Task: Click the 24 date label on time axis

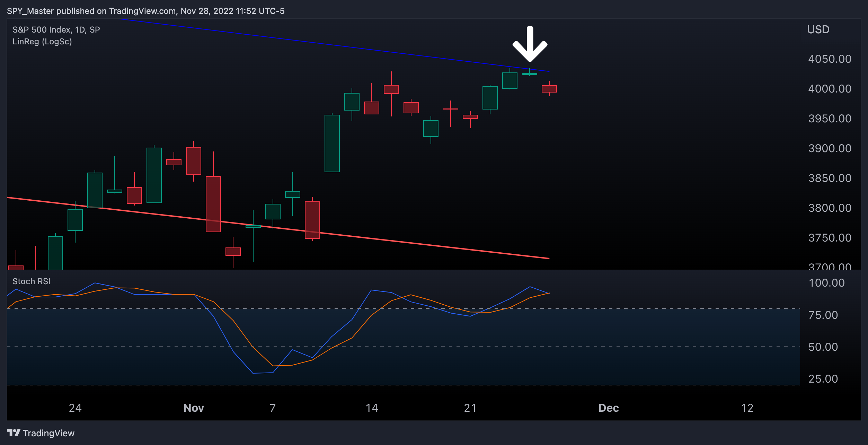Action: (75, 408)
